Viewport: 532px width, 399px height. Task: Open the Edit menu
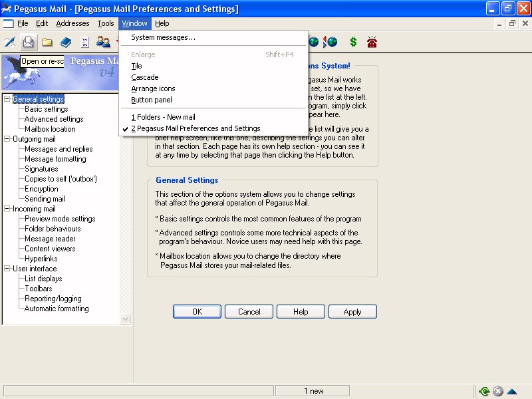(x=42, y=23)
